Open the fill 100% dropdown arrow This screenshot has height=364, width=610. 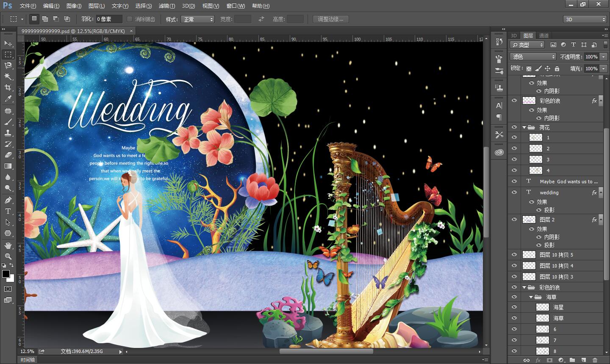point(604,69)
